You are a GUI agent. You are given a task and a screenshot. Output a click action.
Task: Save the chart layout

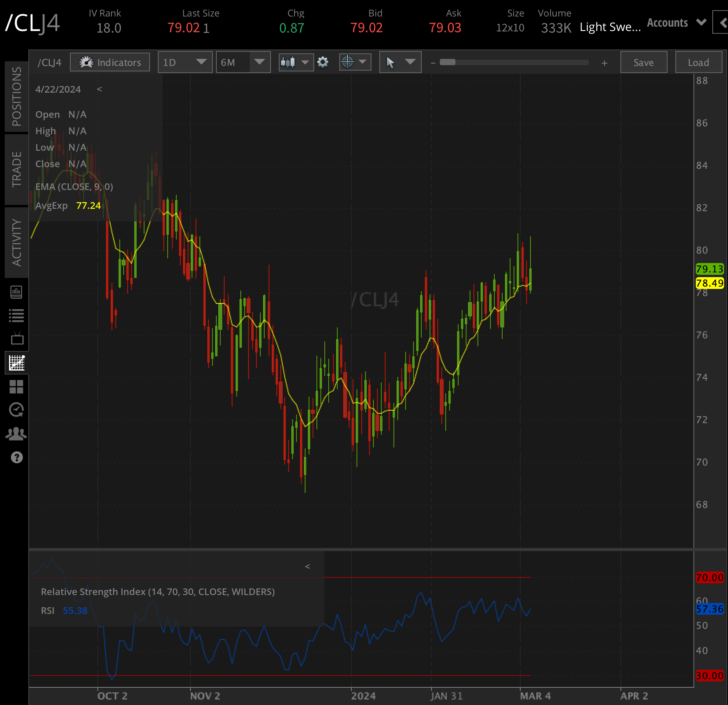[x=644, y=62]
